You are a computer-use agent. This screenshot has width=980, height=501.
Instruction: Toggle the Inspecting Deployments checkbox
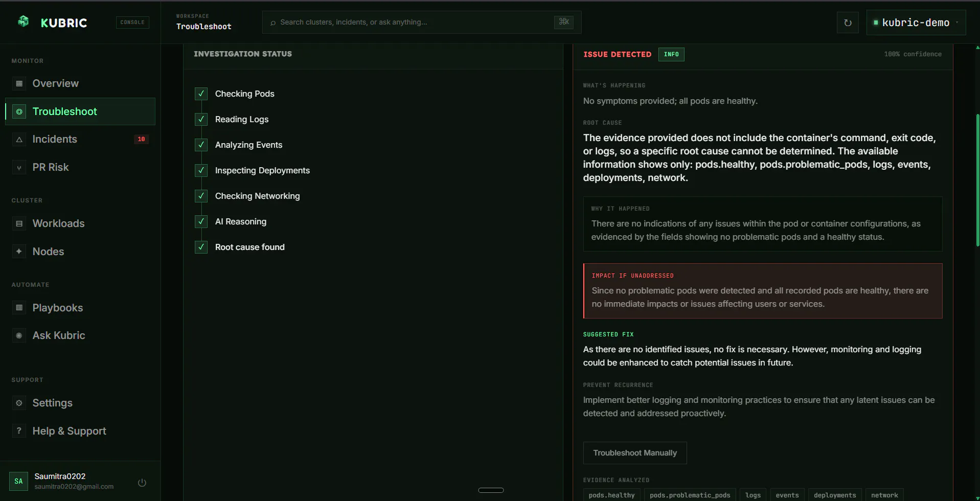click(x=201, y=170)
